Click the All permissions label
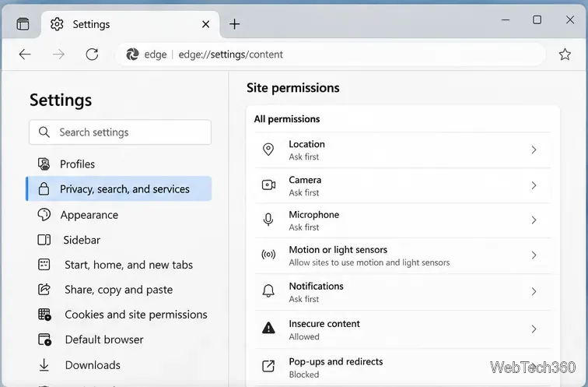 (287, 119)
